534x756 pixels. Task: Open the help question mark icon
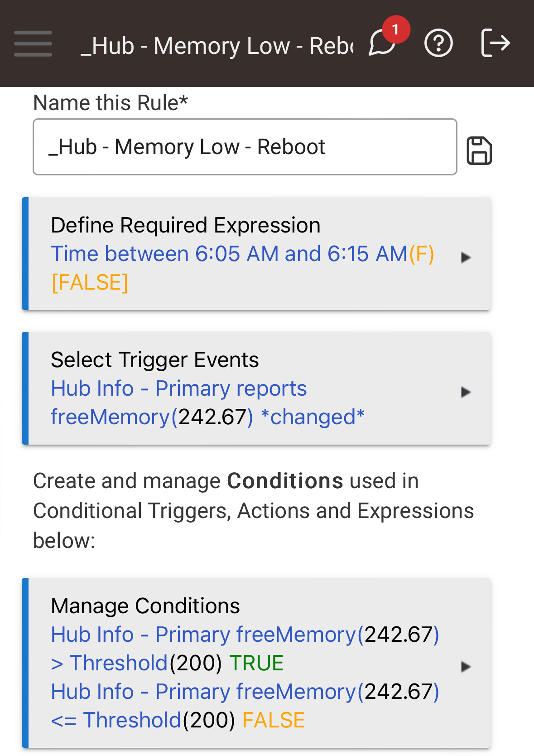click(438, 44)
